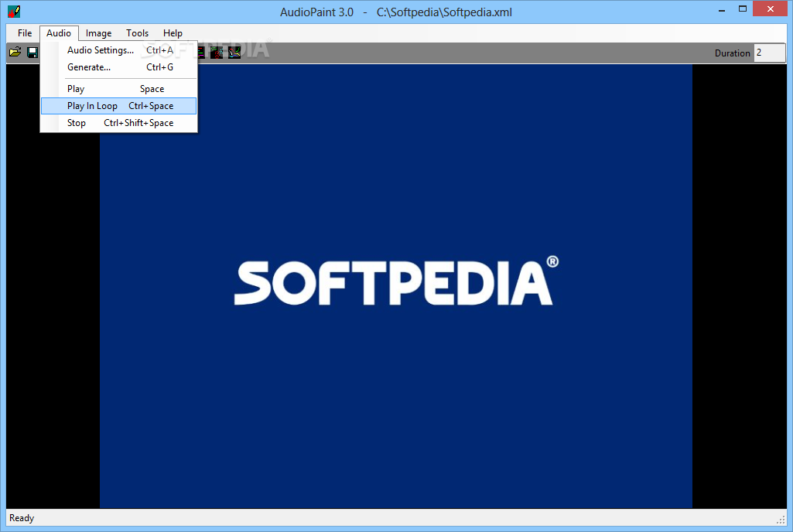Click the Duration input field

[x=769, y=53]
